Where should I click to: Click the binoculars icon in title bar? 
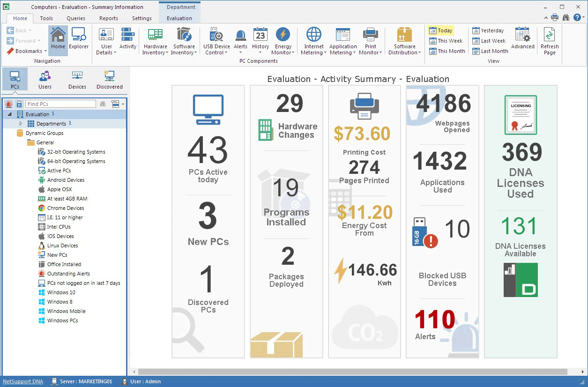(x=566, y=17)
